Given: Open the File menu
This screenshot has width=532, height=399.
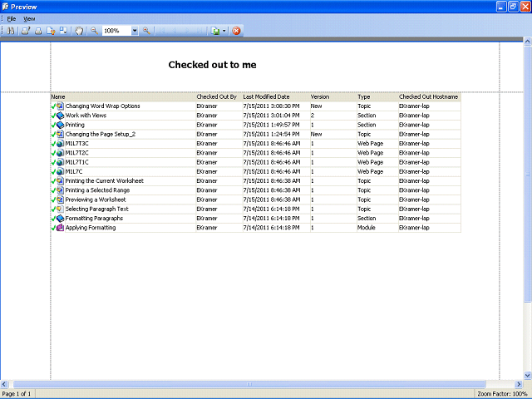Looking at the screenshot, I should 12,18.
